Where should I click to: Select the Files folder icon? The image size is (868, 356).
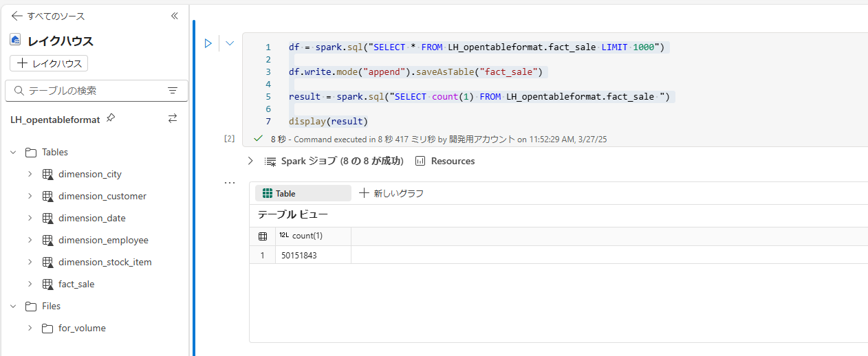click(30, 306)
